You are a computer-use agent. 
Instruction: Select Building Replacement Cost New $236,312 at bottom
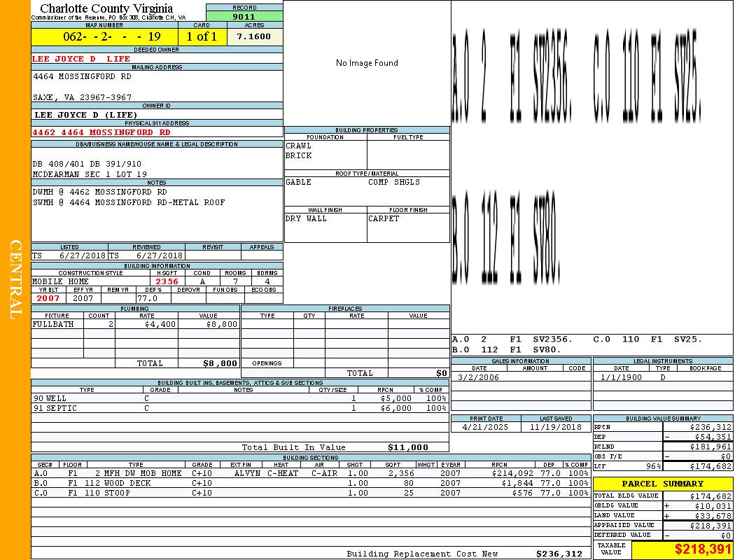pyautogui.click(x=559, y=554)
